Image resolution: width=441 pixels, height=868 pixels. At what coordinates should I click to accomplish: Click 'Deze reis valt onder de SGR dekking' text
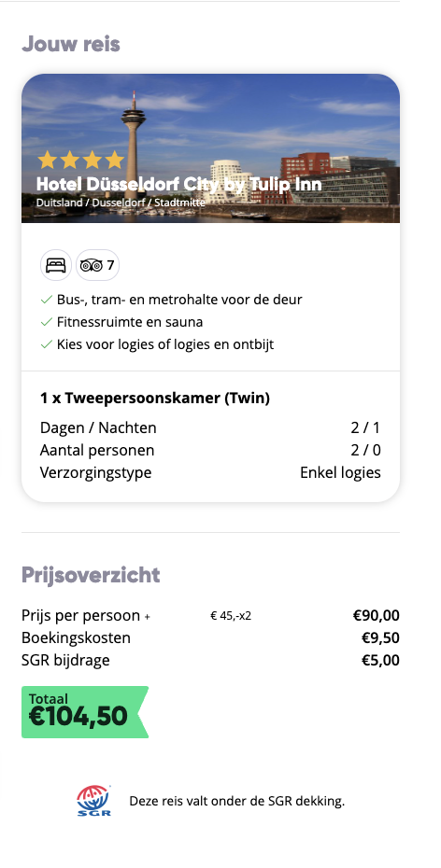(237, 801)
